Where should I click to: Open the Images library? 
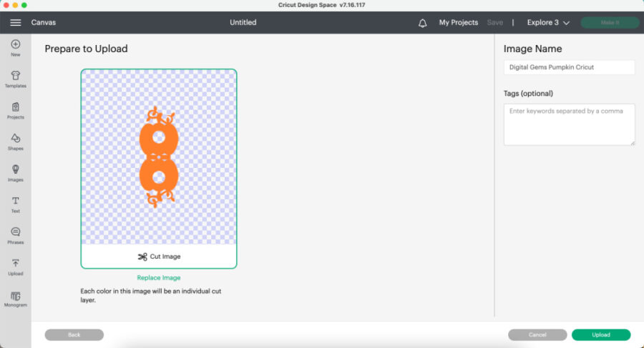16,172
